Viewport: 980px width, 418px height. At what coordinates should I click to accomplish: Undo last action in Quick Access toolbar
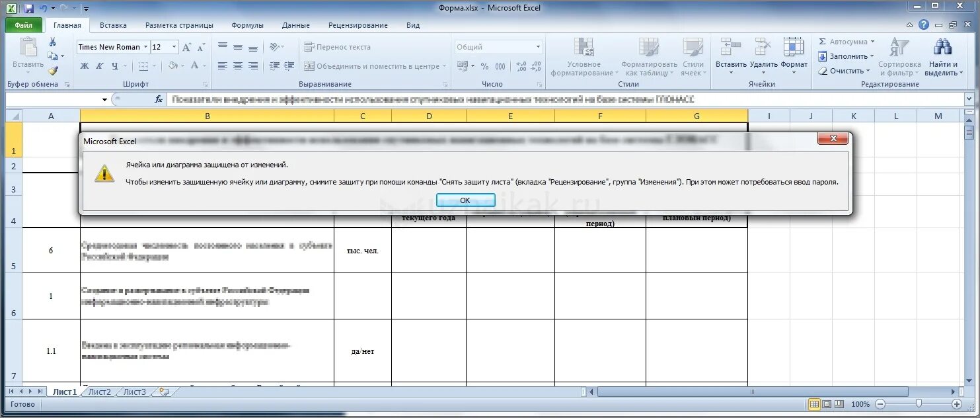pyautogui.click(x=44, y=8)
